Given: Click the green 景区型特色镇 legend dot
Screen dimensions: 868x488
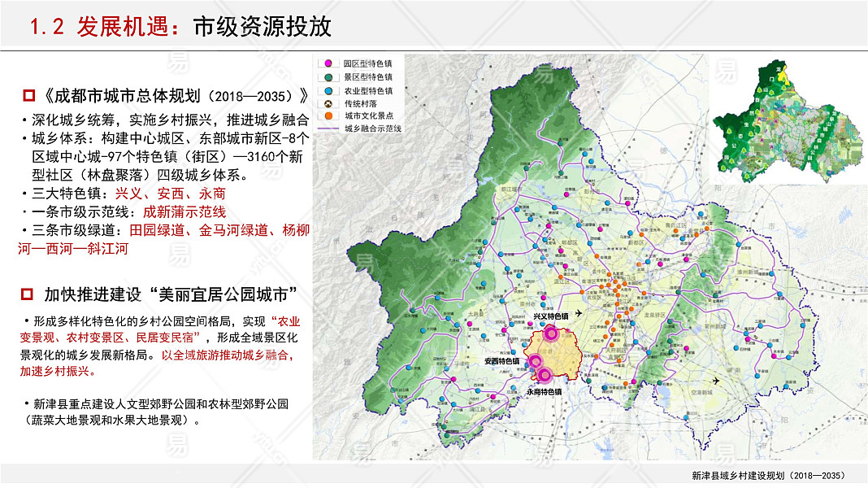Looking at the screenshot, I should coord(328,77).
